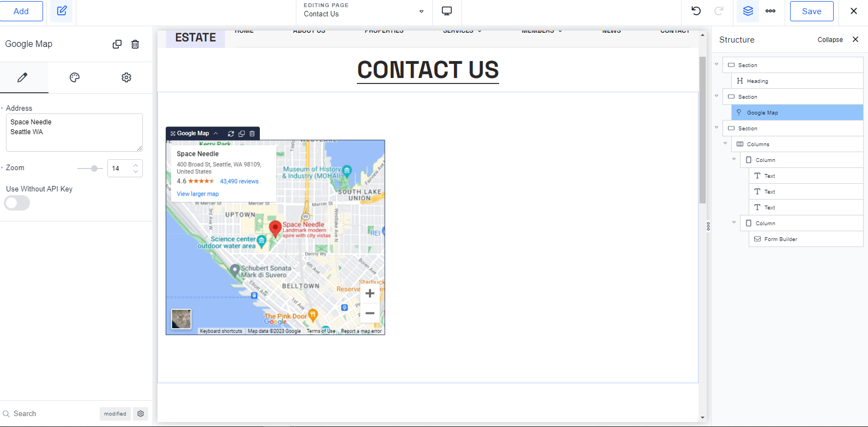Viewport: 868px width, 427px height.
Task: Open the 43,490 reviews link
Action: coord(239,182)
